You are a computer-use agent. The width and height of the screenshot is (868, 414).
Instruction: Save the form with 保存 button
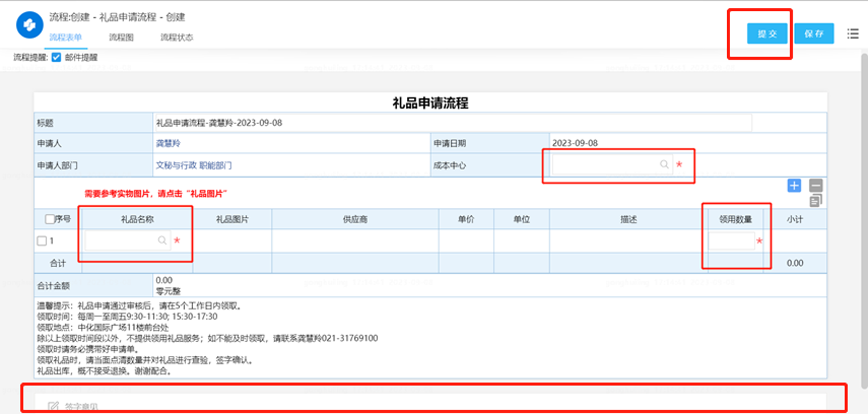(814, 34)
